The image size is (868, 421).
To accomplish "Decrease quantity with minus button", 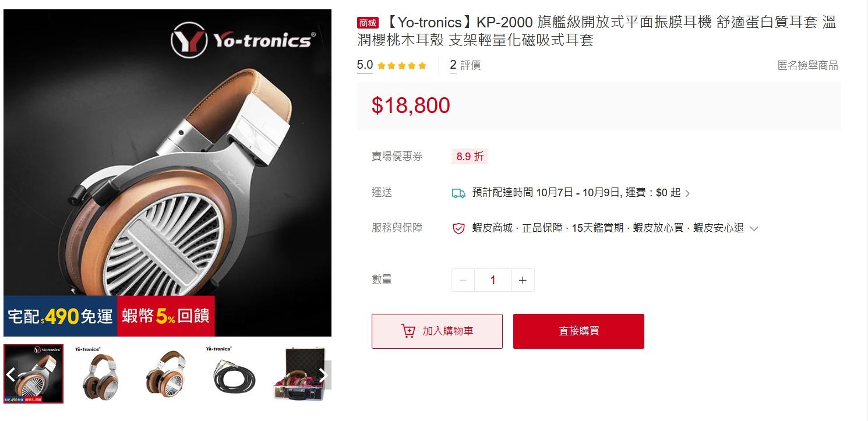I will pyautogui.click(x=463, y=280).
